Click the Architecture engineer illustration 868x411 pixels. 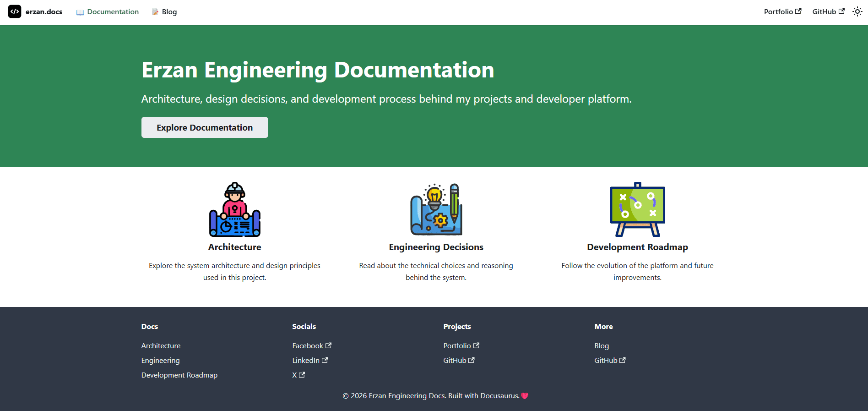(235, 209)
